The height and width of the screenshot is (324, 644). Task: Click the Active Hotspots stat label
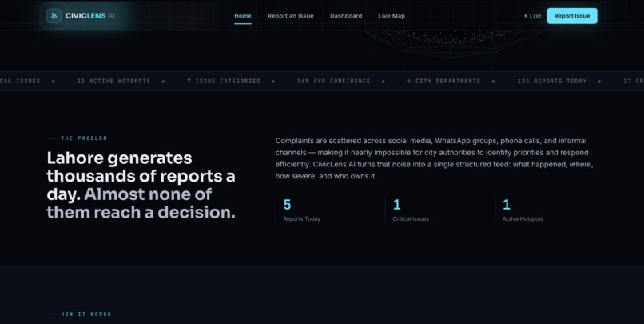(523, 218)
